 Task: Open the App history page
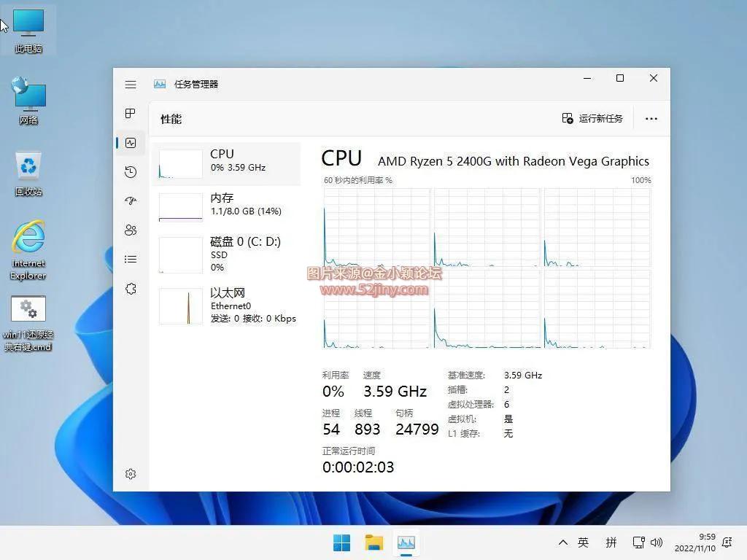(131, 172)
